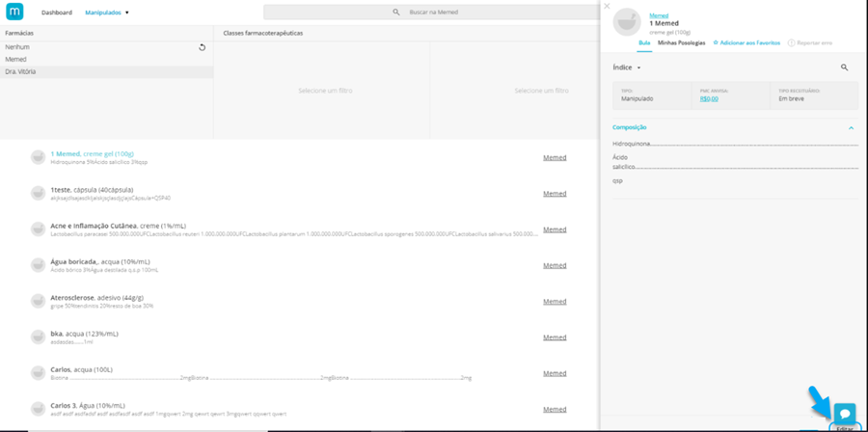Click the Classes farmacoterapêuticas header
This screenshot has width=868, height=432.
(x=263, y=33)
